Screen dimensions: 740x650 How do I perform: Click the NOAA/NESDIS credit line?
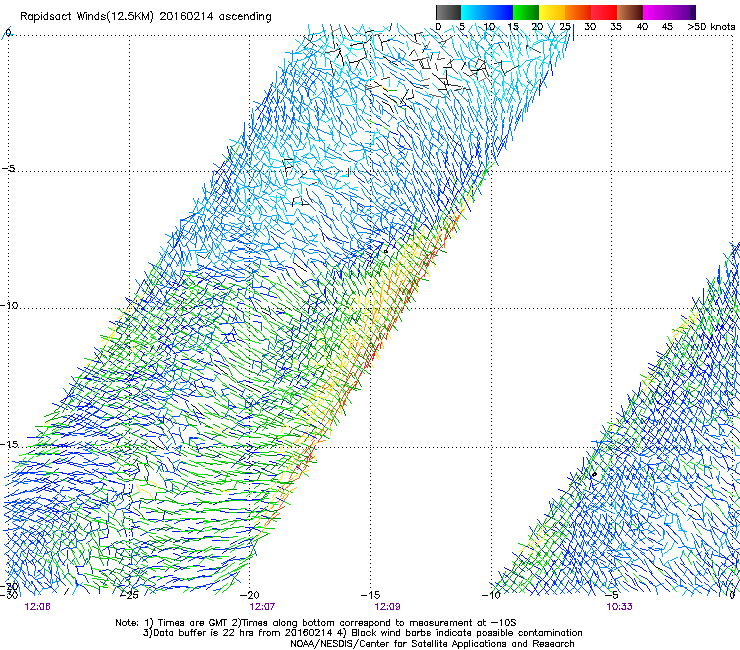click(x=432, y=644)
